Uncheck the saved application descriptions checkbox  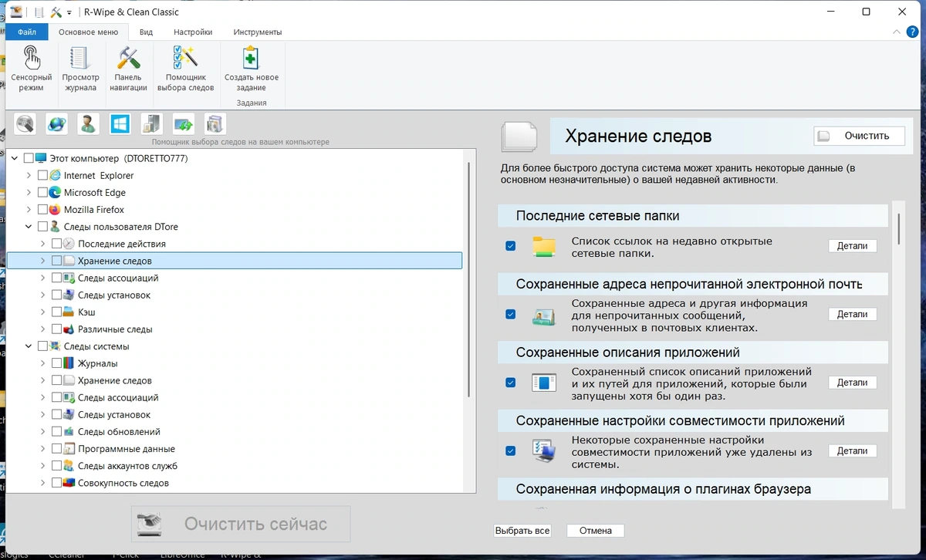click(510, 383)
